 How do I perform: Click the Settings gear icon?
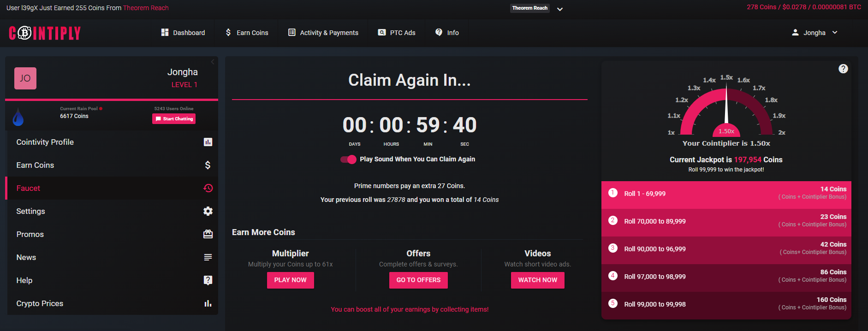click(208, 211)
